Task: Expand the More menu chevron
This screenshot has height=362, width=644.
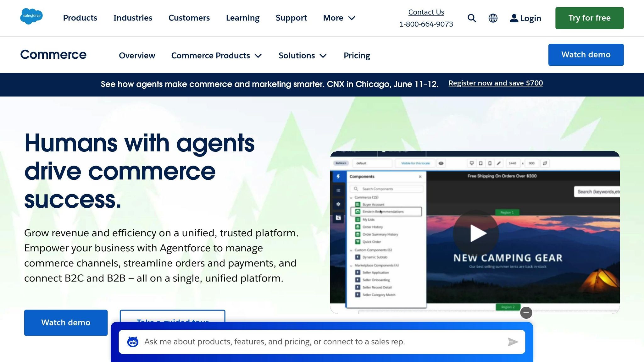Action: click(352, 18)
